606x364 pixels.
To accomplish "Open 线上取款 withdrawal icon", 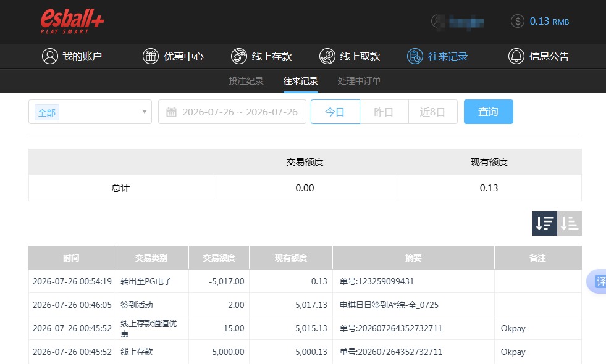I will click(x=327, y=56).
